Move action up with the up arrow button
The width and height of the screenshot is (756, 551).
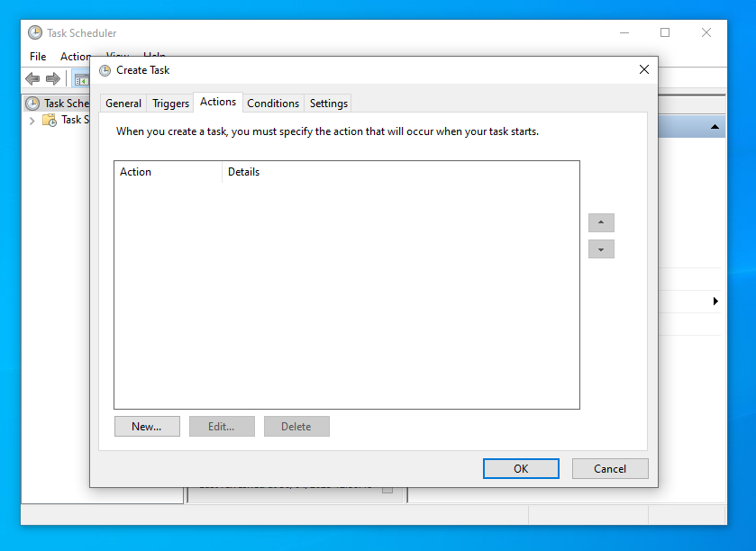click(601, 222)
